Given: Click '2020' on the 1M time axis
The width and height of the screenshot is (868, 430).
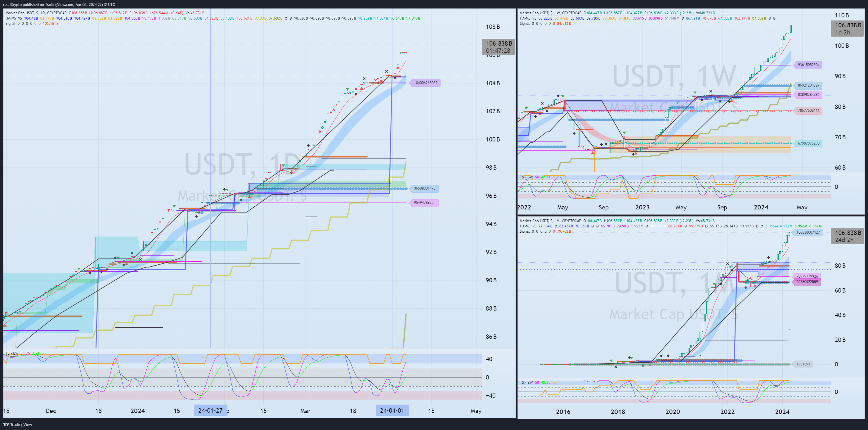Looking at the screenshot, I should tap(673, 412).
